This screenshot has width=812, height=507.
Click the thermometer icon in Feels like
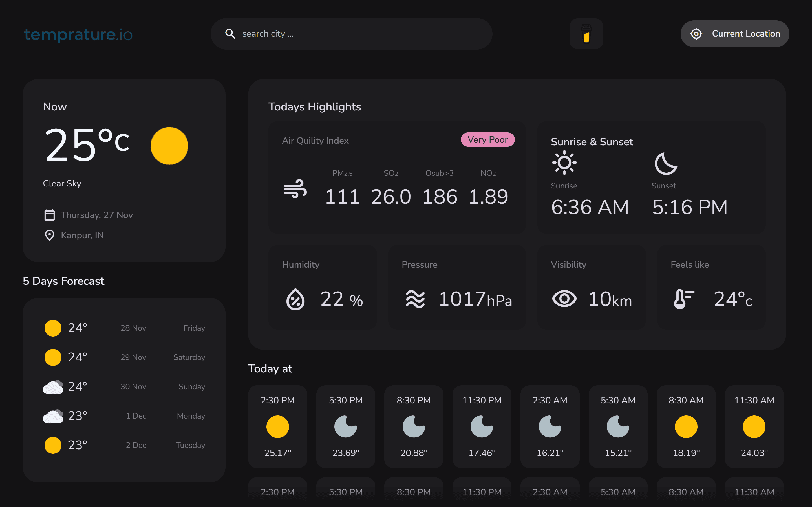coord(683,299)
